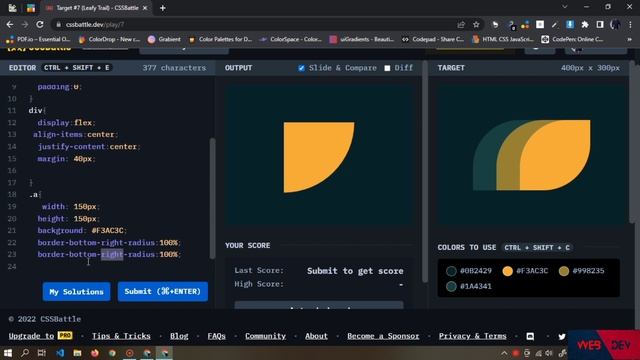Click code line 12 display:flex
Viewport: 640px width, 360px height.
[x=66, y=122]
